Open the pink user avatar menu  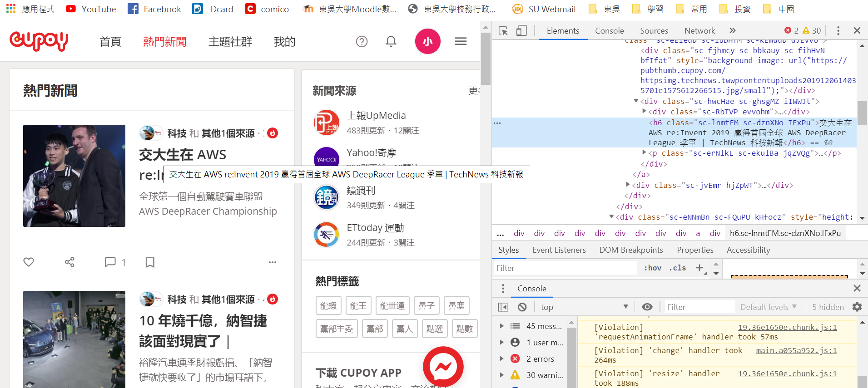(x=428, y=41)
